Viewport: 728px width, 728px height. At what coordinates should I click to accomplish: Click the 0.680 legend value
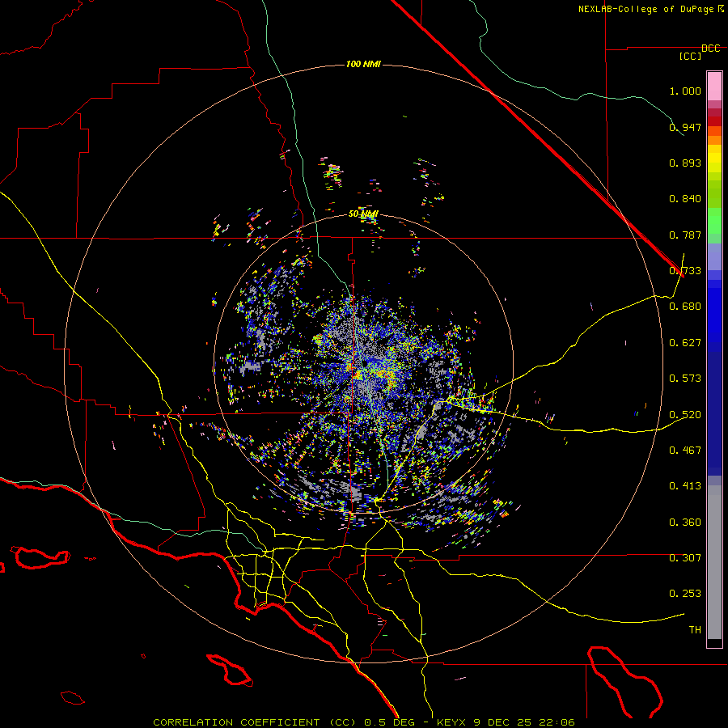(x=685, y=307)
